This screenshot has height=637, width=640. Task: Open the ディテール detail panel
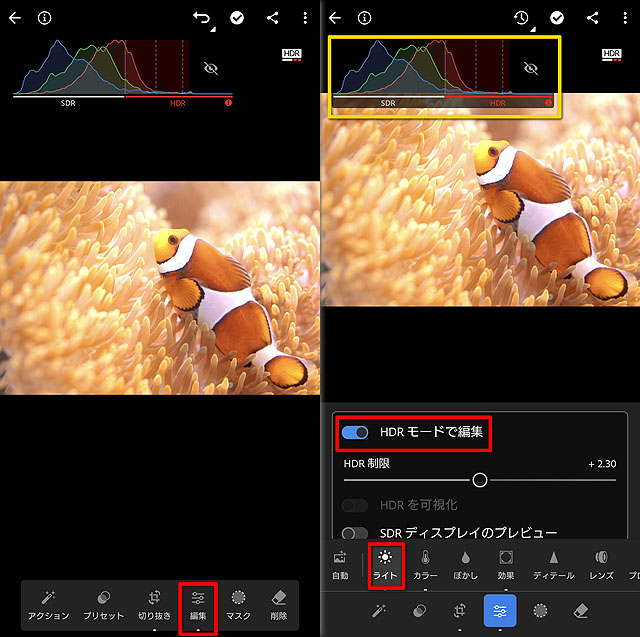tap(553, 563)
